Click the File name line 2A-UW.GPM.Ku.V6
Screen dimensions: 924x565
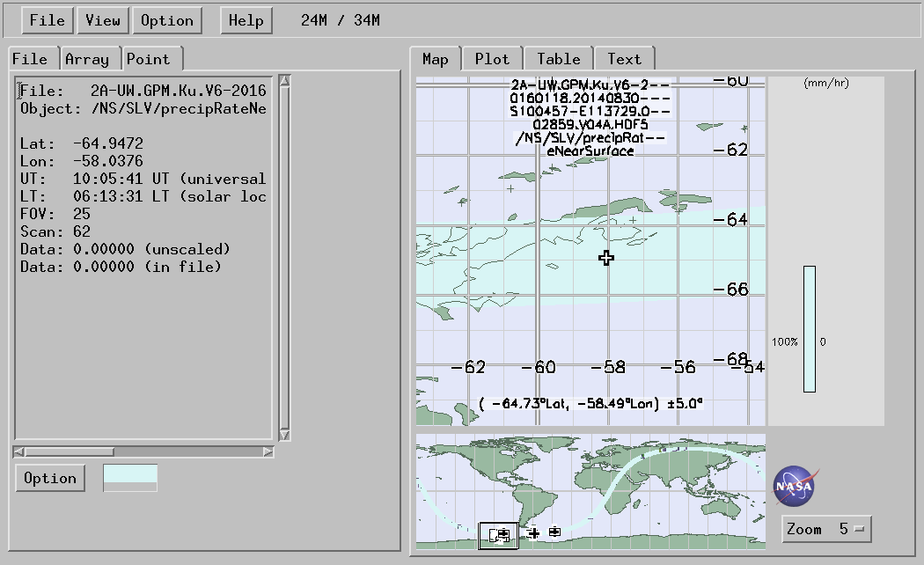click(143, 91)
